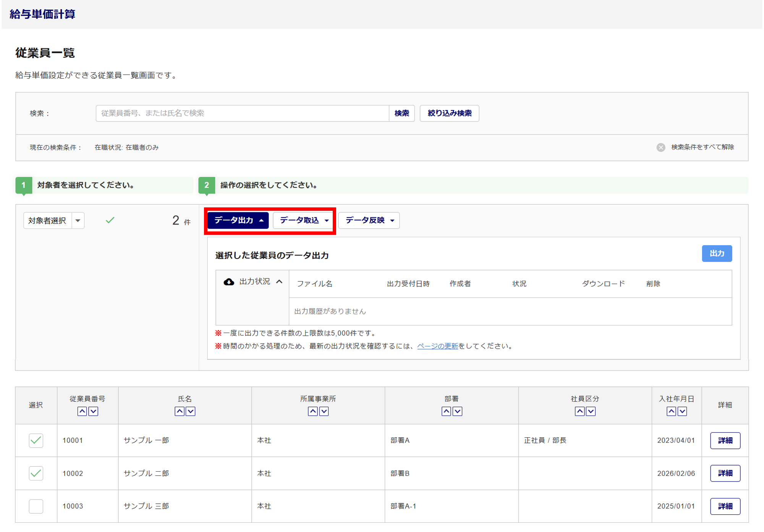Expand the データ反映 dropdown
The width and height of the screenshot is (764, 532).
[x=369, y=220]
